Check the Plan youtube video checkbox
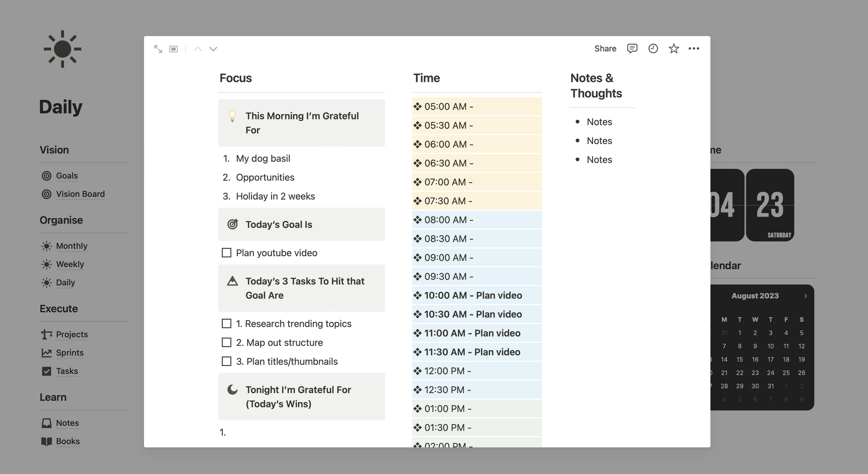Viewport: 868px width, 474px height. pyautogui.click(x=227, y=253)
